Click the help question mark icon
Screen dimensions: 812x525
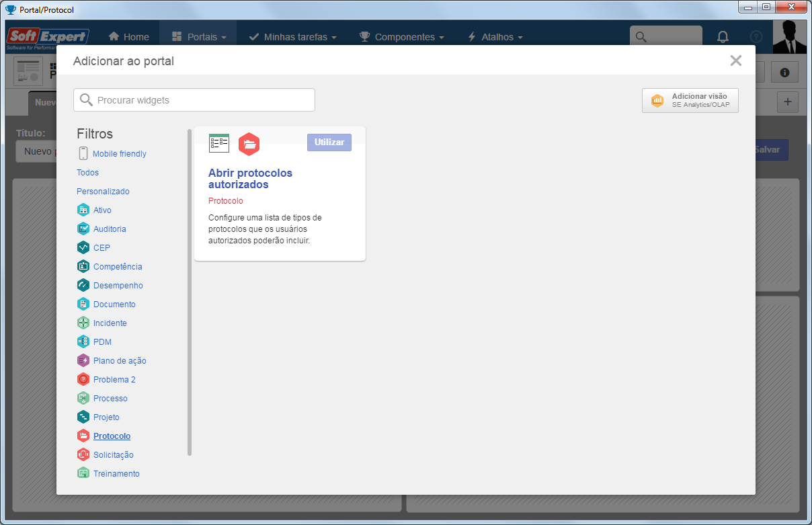(x=756, y=36)
